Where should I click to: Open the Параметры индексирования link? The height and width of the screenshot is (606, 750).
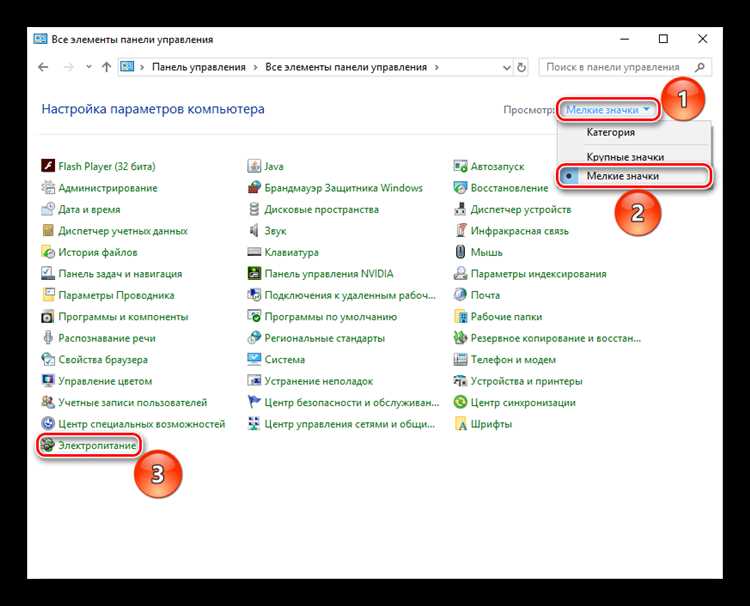538,274
